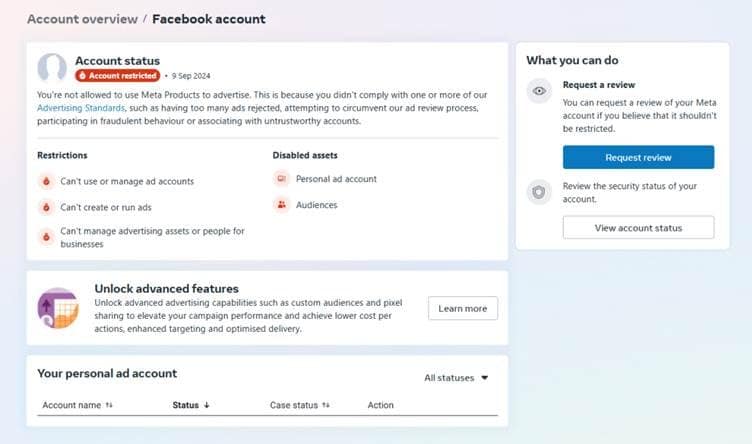Image resolution: width=752 pixels, height=444 pixels.
Task: Sort by Status column arrow
Action: click(207, 405)
